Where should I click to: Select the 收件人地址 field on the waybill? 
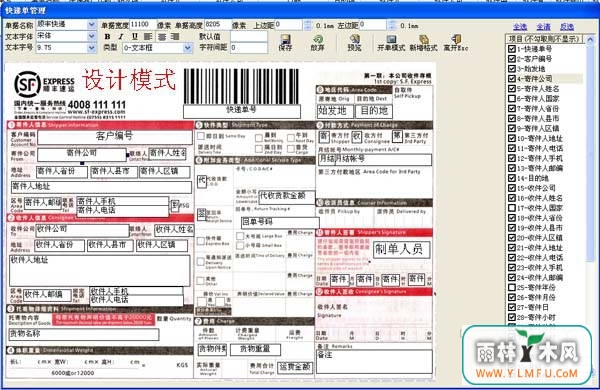coord(99,270)
